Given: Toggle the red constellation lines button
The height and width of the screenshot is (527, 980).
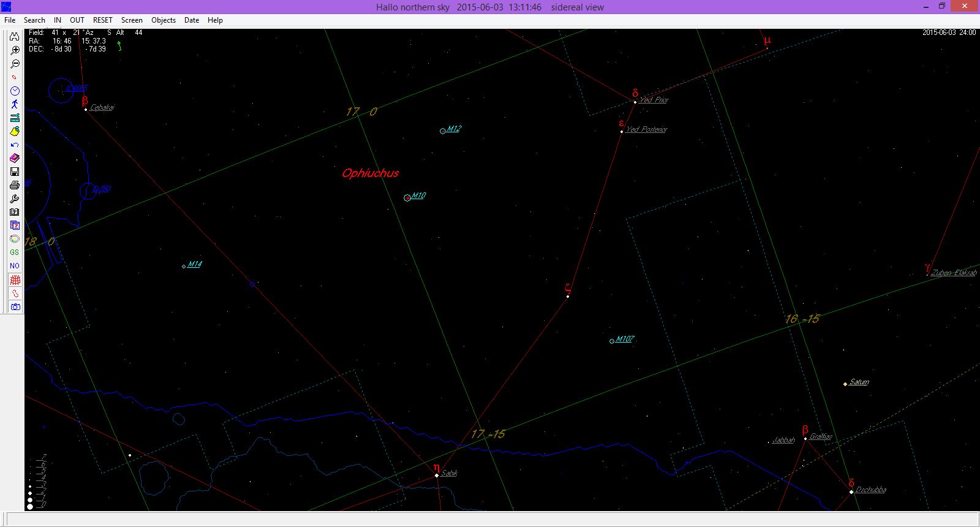Looking at the screenshot, I should [15, 293].
